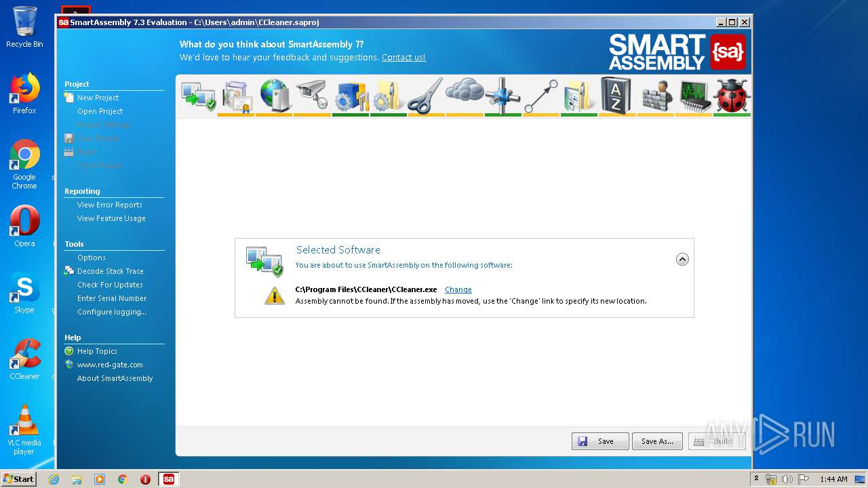Show hidden tray icons arrow
The image size is (868, 488).
coord(757,479)
